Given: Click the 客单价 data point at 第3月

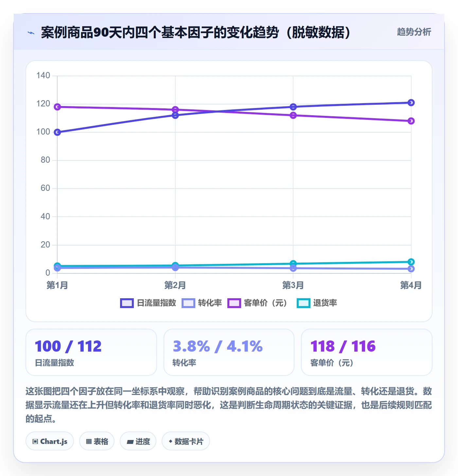Looking at the screenshot, I should click(293, 115).
